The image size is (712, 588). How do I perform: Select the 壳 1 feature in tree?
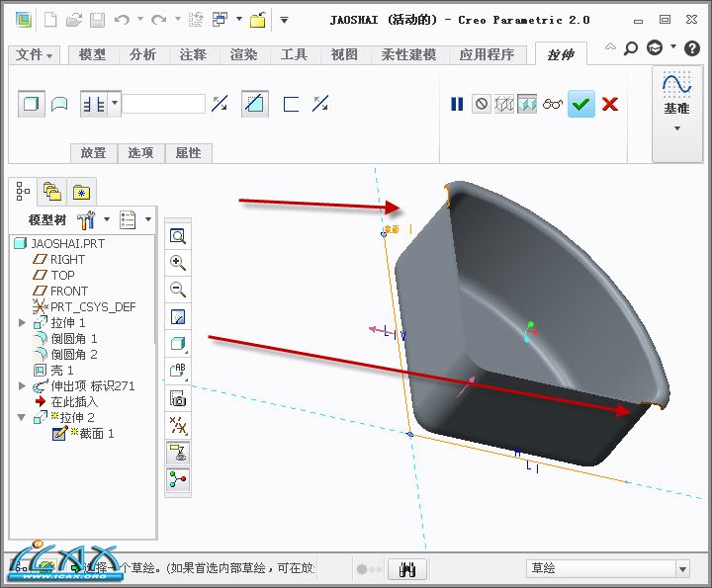point(53,371)
